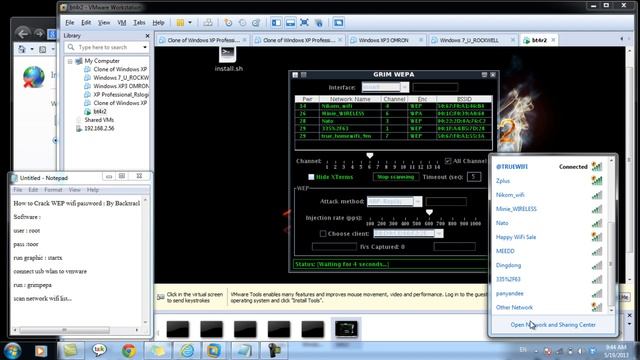Image resolution: width=640 pixels, height=360 pixels.
Task: Select Windows XP3 OMRON in library tree
Action: tap(121, 86)
